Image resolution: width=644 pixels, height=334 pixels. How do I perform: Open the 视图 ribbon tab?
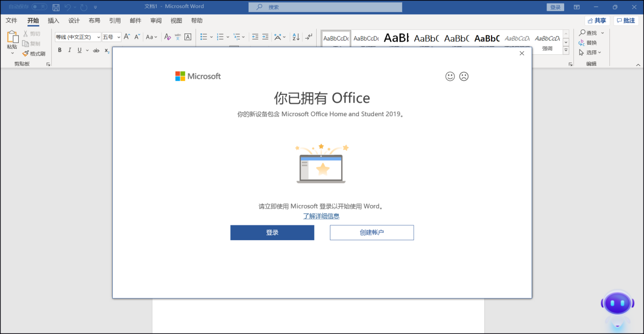pos(176,20)
